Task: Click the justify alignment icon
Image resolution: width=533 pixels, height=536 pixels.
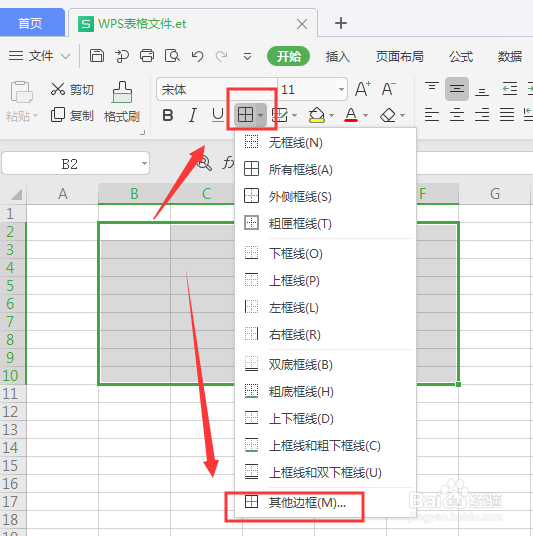Action: point(507,115)
